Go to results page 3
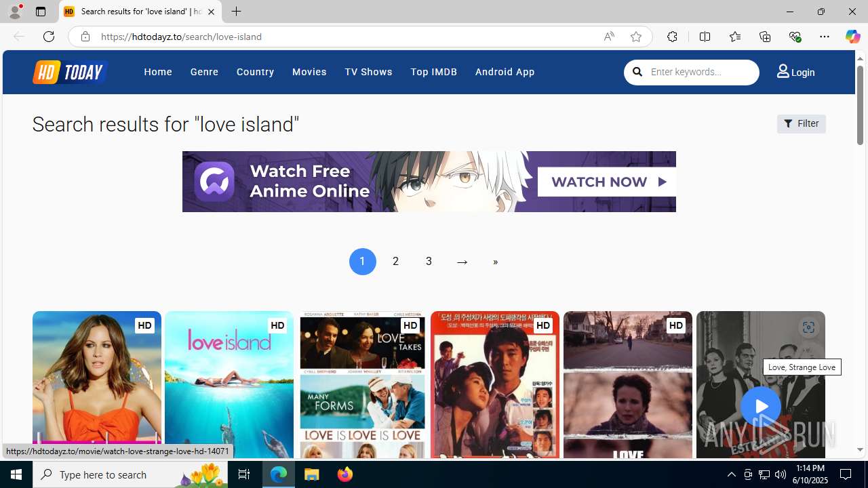Viewport: 868px width, 488px height. [429, 262]
